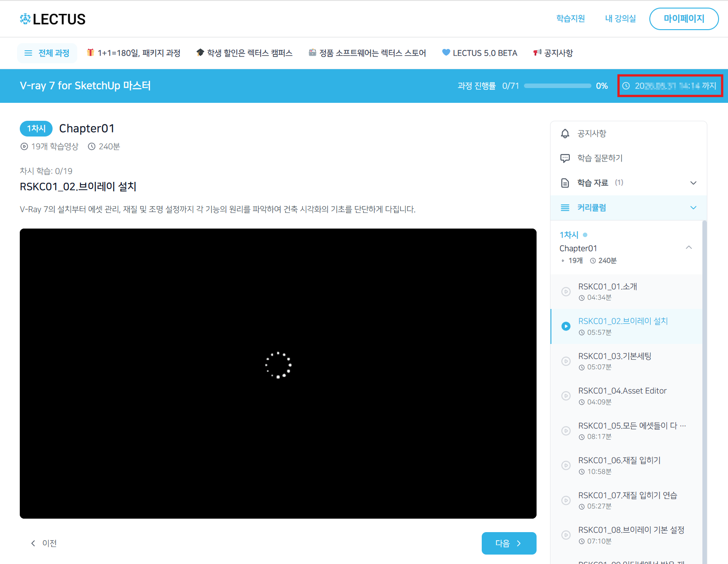Image resolution: width=728 pixels, height=564 pixels.
Task: Click the play circle beside RSKC01_03.기본세팅
Action: coord(566,361)
